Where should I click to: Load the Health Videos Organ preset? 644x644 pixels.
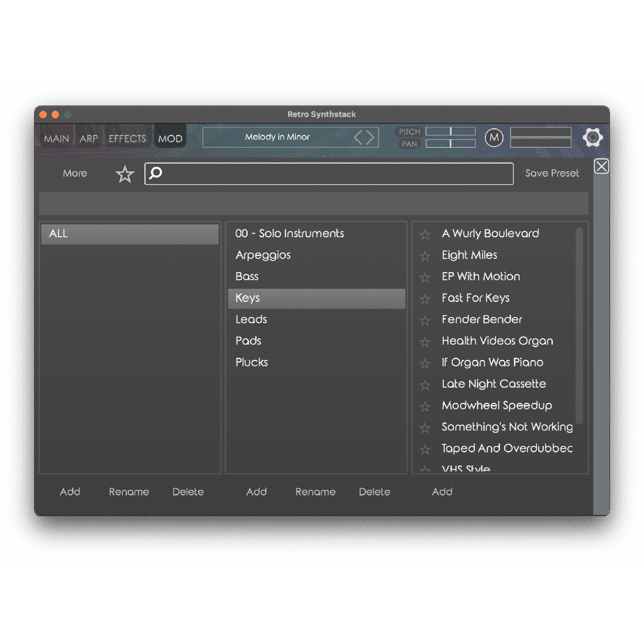coord(497,341)
